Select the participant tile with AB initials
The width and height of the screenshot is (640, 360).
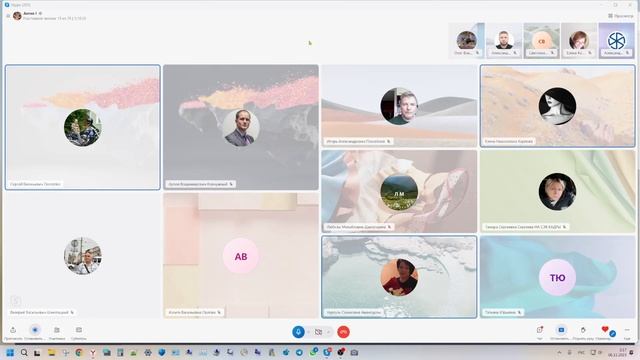(241, 256)
